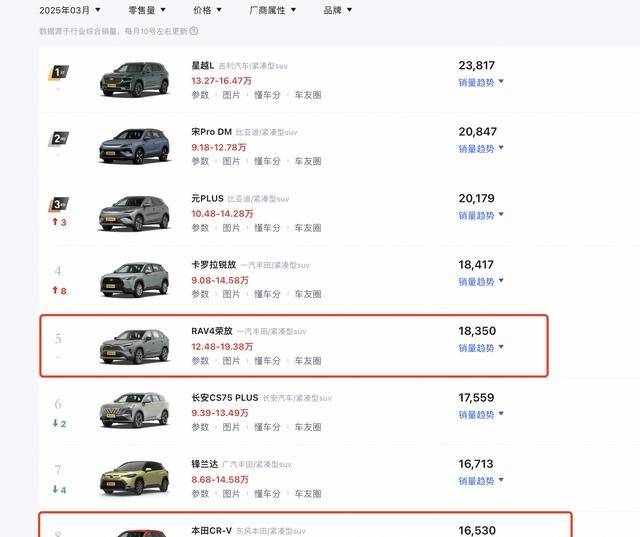Viewport: 640px width, 537px height.
Task: Open 车友圈 link for 锋兰达
Action: (x=308, y=494)
